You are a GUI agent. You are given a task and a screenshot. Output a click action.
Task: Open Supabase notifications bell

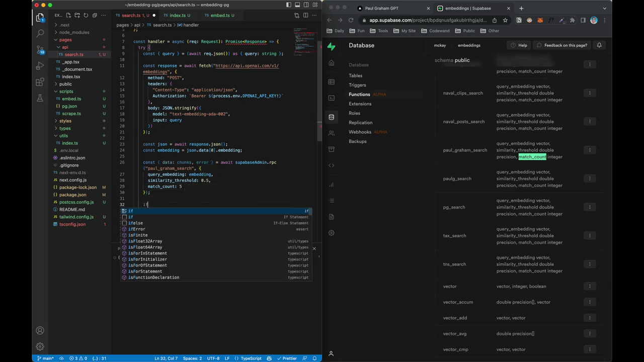click(599, 45)
